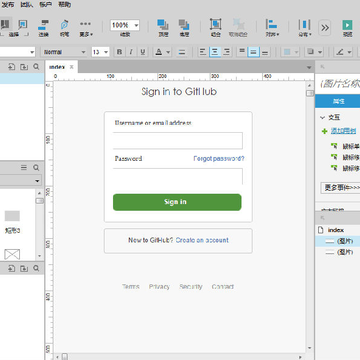The height and width of the screenshot is (360, 360).
Task: Select the pen (钢笔) tool
Action: point(64,28)
